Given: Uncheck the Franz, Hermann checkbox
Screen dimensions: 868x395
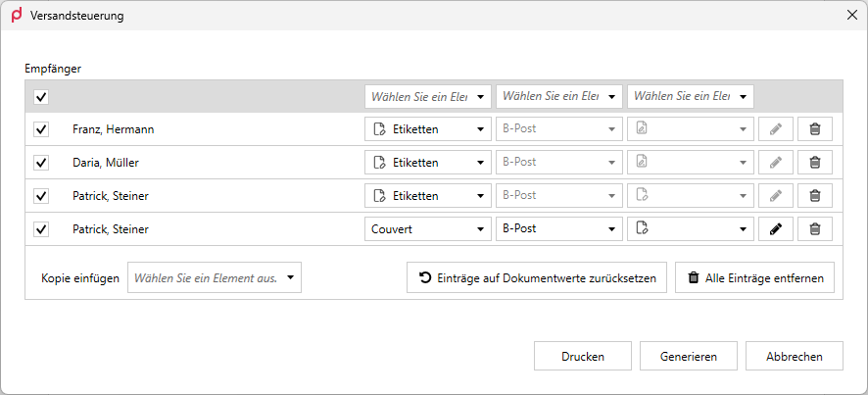Looking at the screenshot, I should coord(41,129).
